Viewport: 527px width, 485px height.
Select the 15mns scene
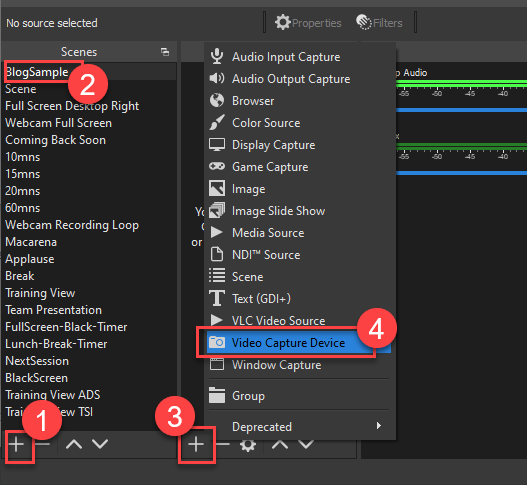click(89, 174)
